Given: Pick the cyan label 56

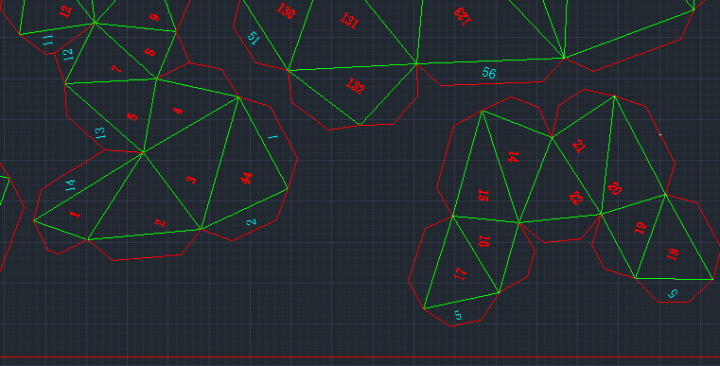Looking at the screenshot, I should 489,73.
